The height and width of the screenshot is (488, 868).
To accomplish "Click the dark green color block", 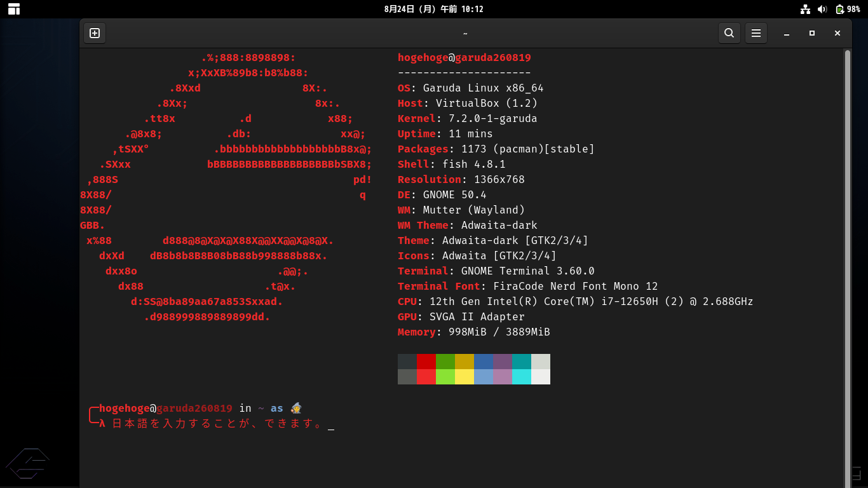I will [445, 362].
